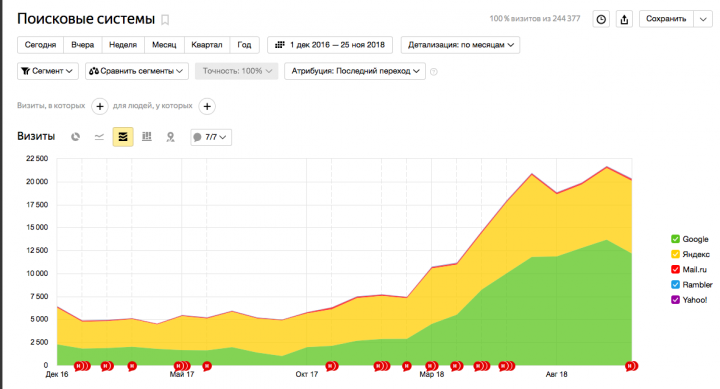Open the 7/7 annotations dropdown

pos(211,137)
